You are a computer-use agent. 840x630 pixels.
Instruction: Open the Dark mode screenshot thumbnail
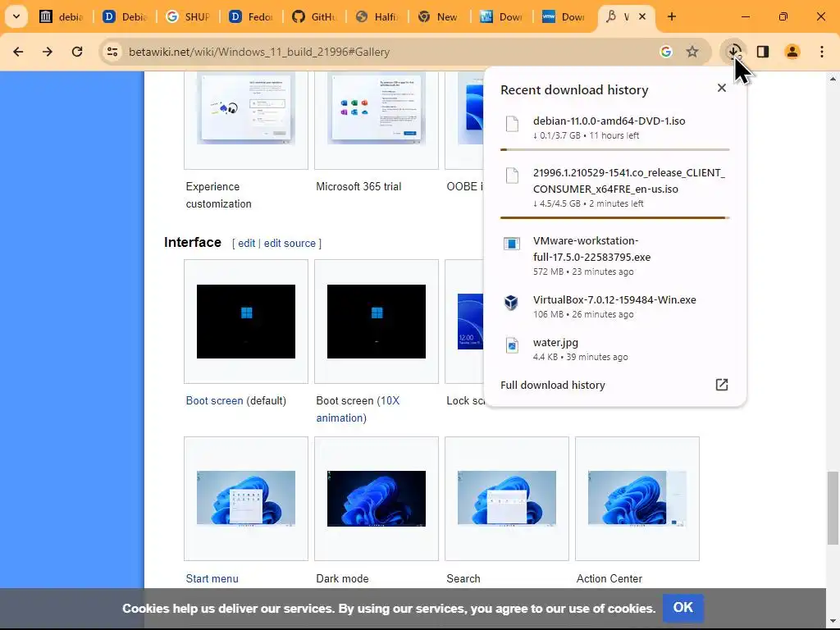pyautogui.click(x=377, y=499)
